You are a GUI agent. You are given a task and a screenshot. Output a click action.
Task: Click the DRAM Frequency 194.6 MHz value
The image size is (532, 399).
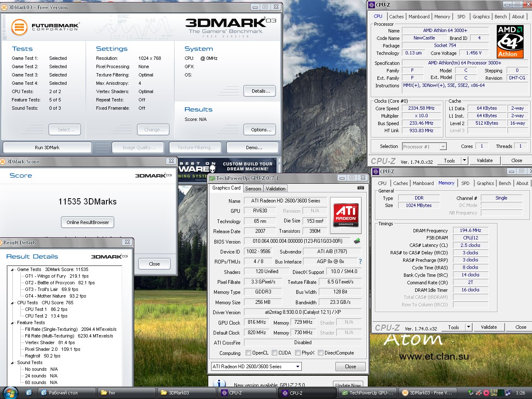point(470,230)
